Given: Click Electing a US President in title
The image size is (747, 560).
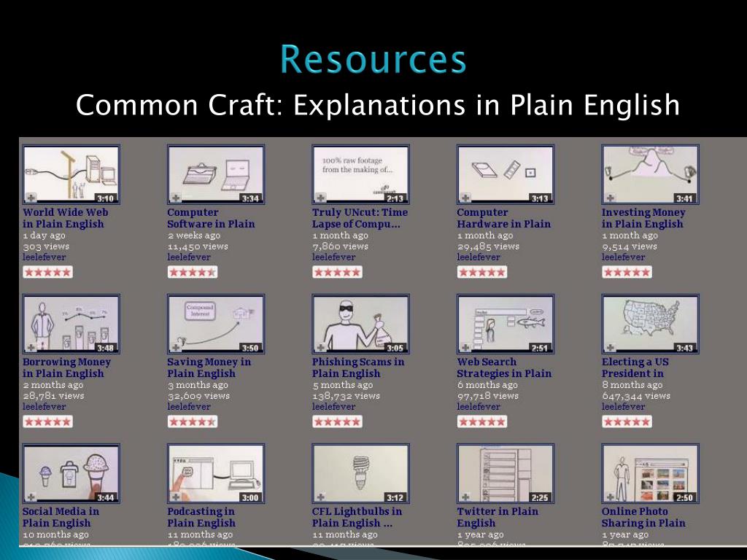Looking at the screenshot, I should coord(635,367).
